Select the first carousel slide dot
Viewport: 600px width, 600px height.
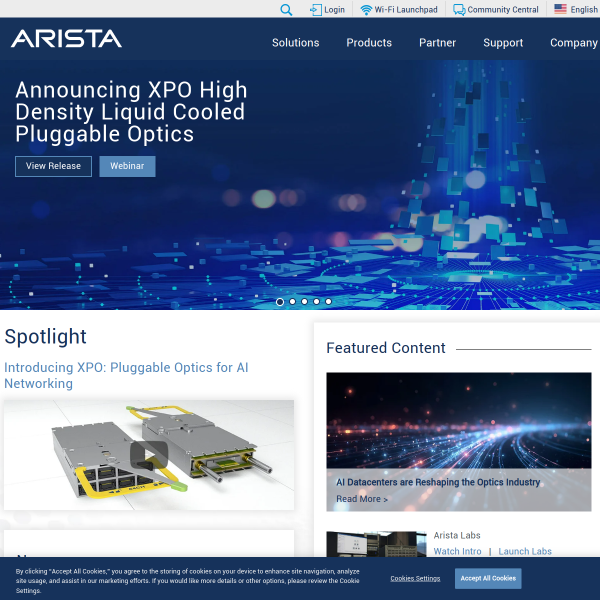click(280, 302)
